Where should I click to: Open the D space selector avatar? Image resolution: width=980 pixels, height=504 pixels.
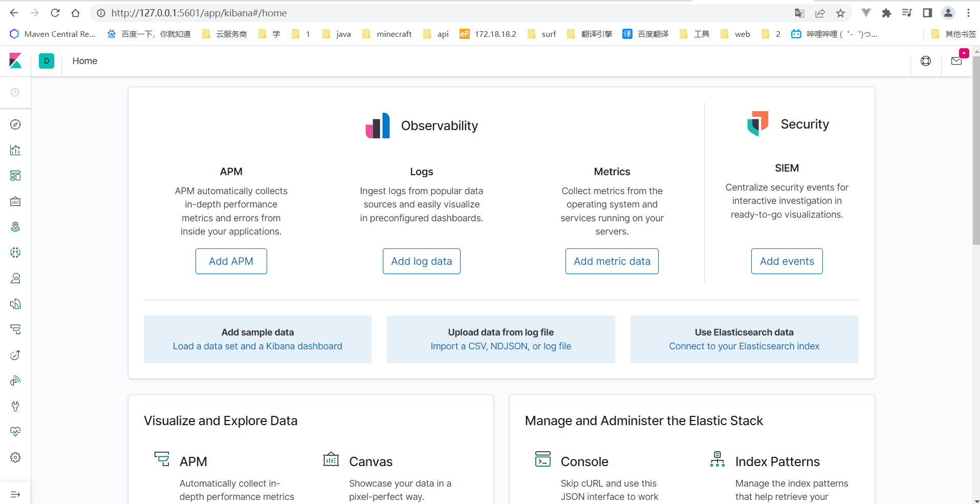point(47,61)
